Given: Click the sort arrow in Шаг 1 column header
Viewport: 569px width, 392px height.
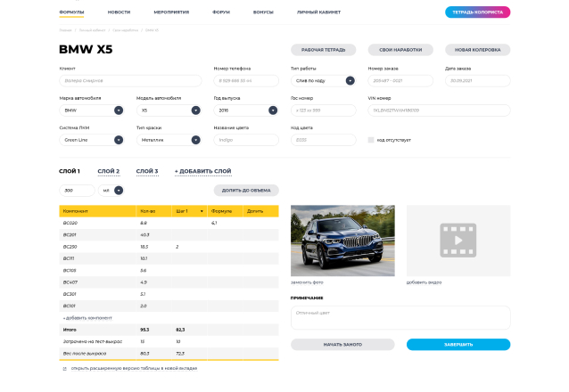Looking at the screenshot, I should (202, 211).
